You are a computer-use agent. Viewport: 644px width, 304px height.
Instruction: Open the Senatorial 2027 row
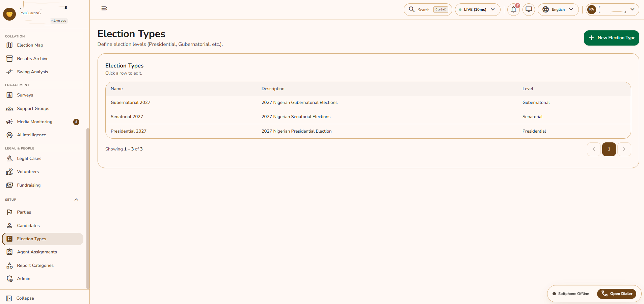point(368,117)
